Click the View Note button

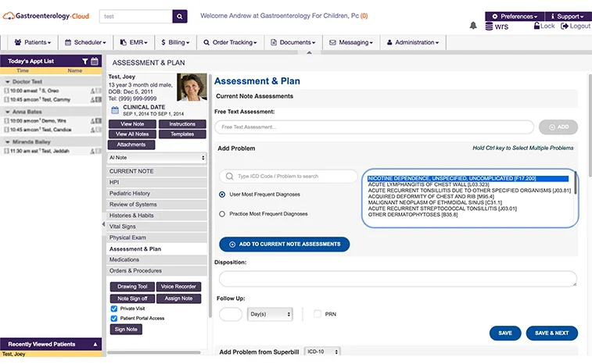pos(132,123)
